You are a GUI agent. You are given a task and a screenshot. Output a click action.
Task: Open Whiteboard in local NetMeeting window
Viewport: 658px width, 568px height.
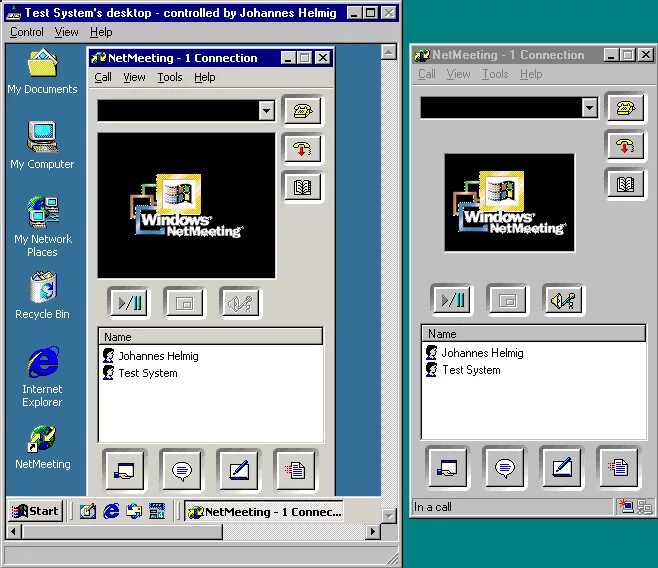[561, 467]
